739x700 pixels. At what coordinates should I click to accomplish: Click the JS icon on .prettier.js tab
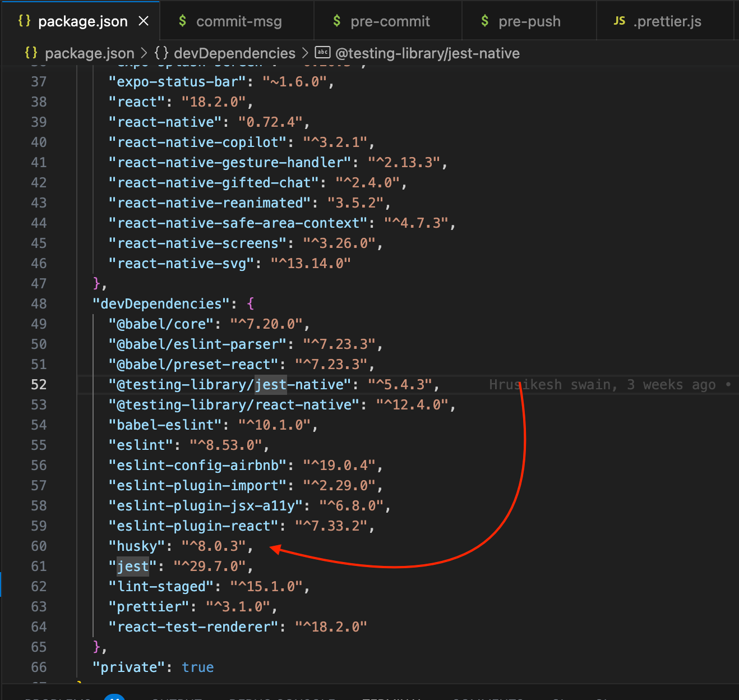click(x=619, y=21)
